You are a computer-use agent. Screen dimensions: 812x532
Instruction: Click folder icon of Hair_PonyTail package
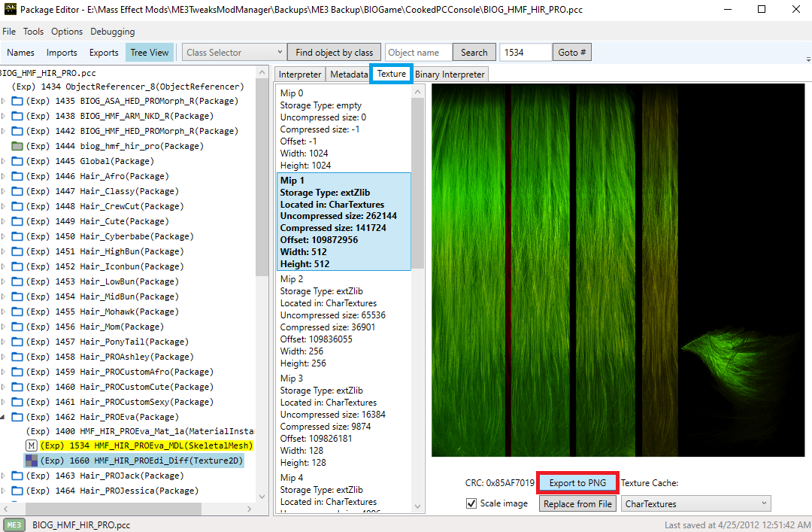(17, 342)
